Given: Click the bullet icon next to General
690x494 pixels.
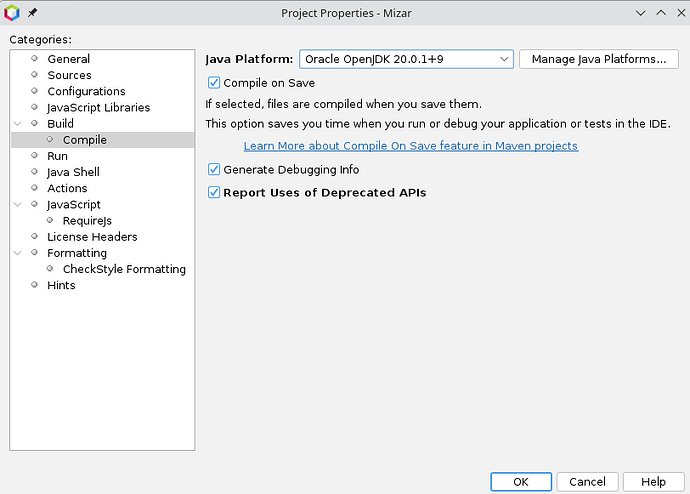Looking at the screenshot, I should (x=34, y=59).
